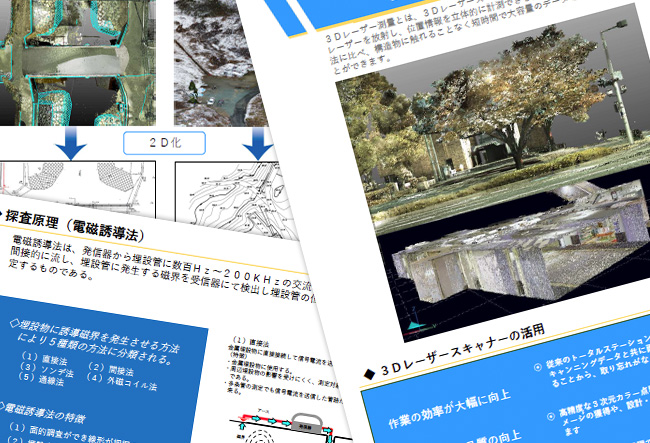Select the 埋設物に誘導磁界を発生させる方法 line

click(x=99, y=336)
